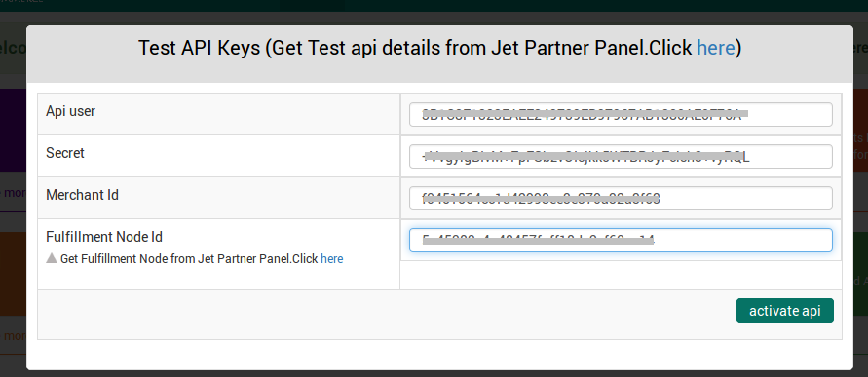
Task: Click the dimmed green panel at right edge
Action: click(x=860, y=274)
